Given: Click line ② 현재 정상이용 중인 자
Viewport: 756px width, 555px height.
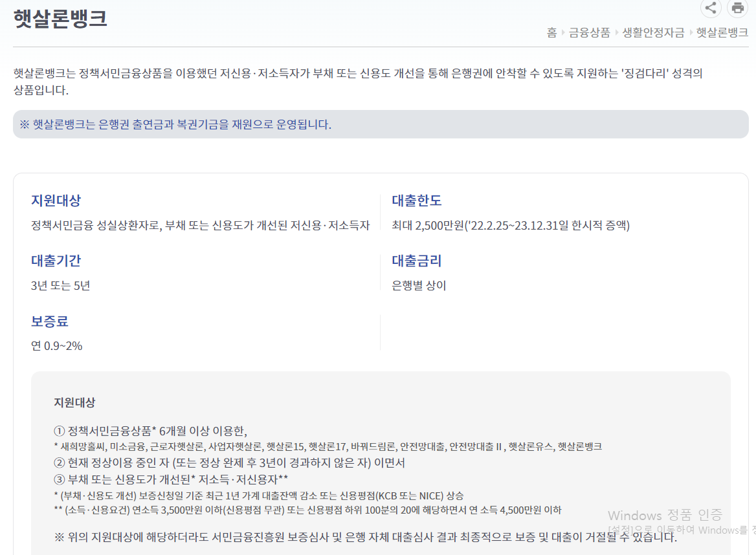Looking at the screenshot, I should tap(230, 463).
